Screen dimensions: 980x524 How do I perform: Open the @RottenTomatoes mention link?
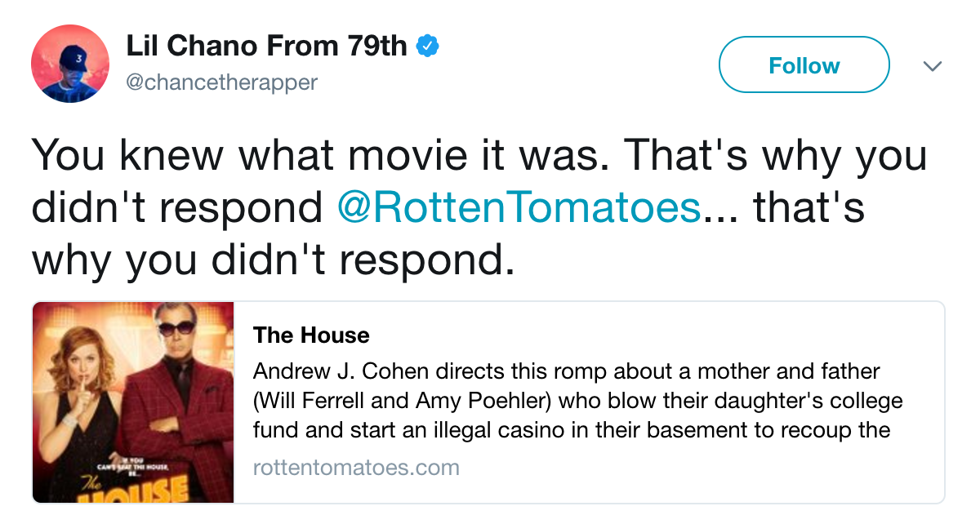pyautogui.click(x=519, y=208)
